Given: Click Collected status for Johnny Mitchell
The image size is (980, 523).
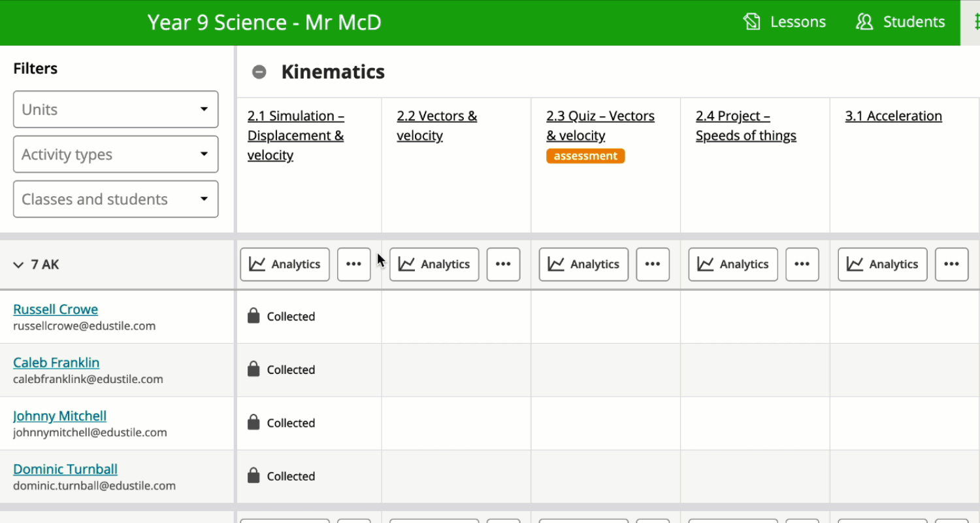Looking at the screenshot, I should pos(291,423).
